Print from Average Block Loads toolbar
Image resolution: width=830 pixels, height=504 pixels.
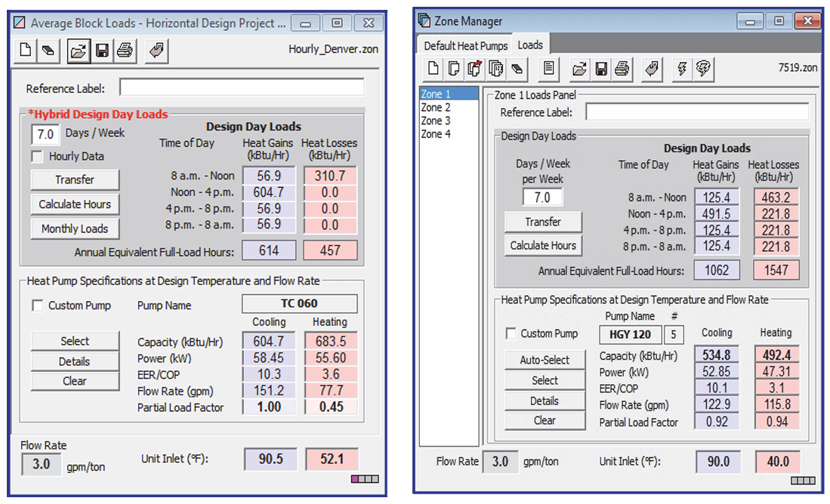click(x=125, y=51)
